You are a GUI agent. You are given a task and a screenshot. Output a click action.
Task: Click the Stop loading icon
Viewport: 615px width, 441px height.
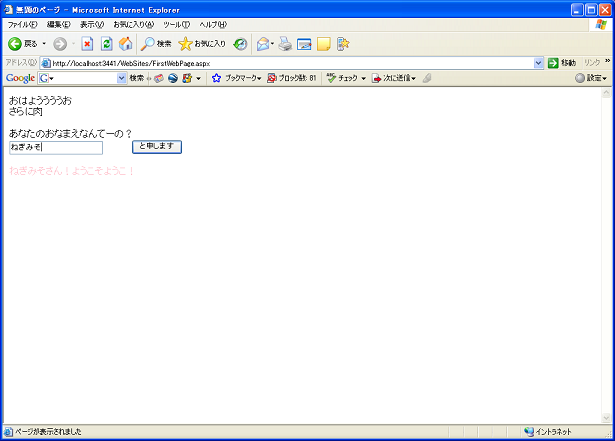[87, 44]
